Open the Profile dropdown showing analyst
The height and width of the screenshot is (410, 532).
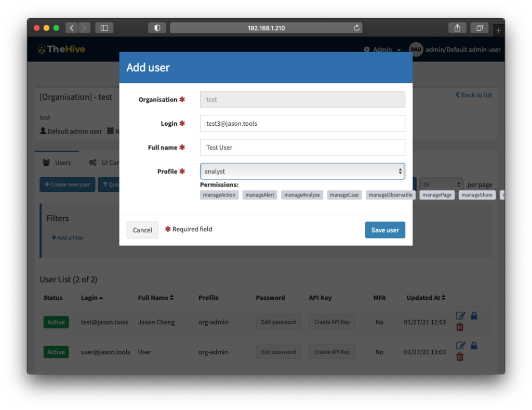[x=302, y=171]
